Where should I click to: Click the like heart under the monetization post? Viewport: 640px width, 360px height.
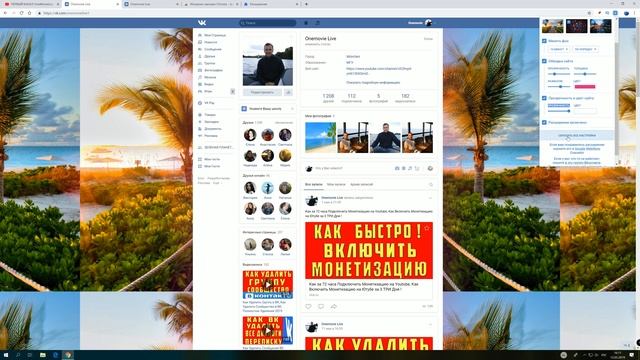click(308, 306)
